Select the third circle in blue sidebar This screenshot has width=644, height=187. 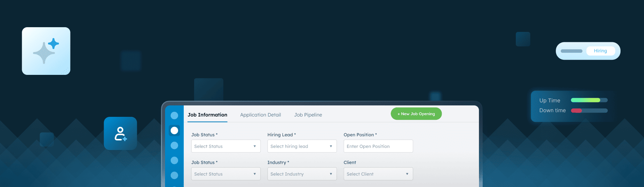tap(174, 145)
